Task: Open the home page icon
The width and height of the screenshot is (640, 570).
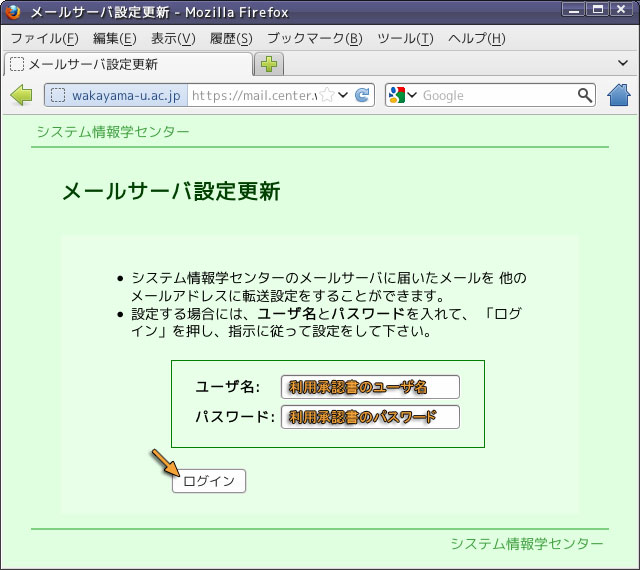Action: [x=619, y=95]
